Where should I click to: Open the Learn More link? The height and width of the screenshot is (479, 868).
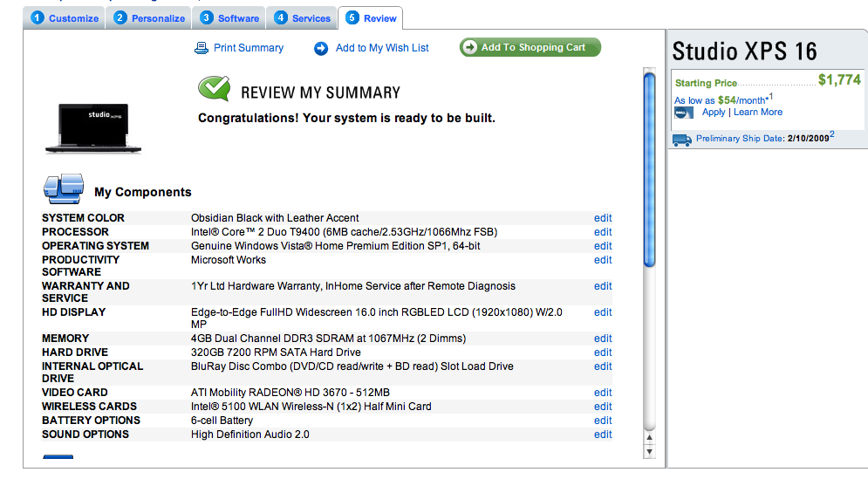click(758, 112)
